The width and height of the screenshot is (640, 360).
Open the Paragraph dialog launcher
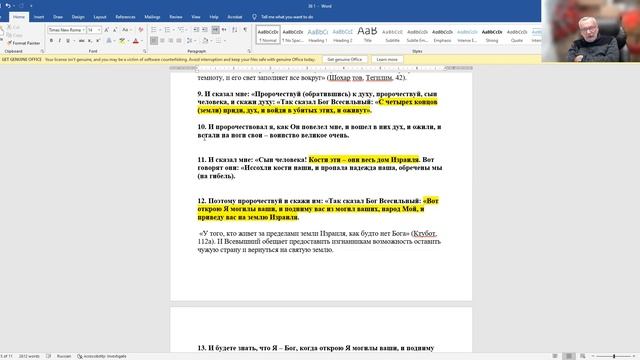(x=249, y=51)
